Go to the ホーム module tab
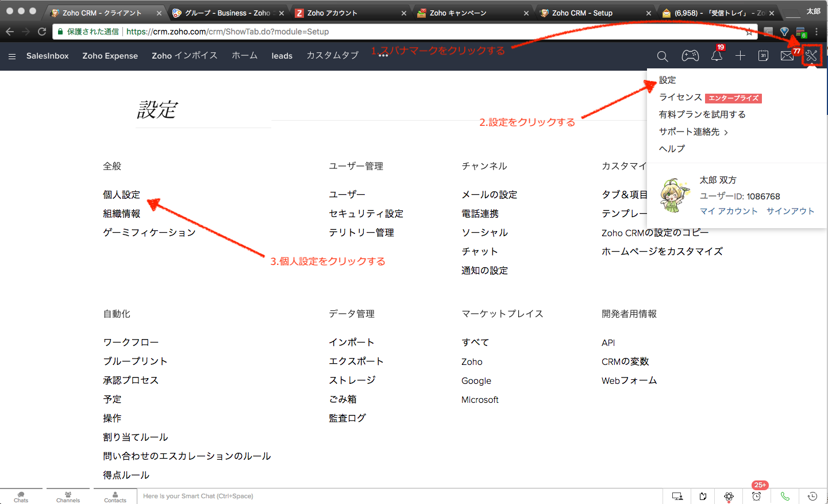The width and height of the screenshot is (828, 504). [x=245, y=56]
